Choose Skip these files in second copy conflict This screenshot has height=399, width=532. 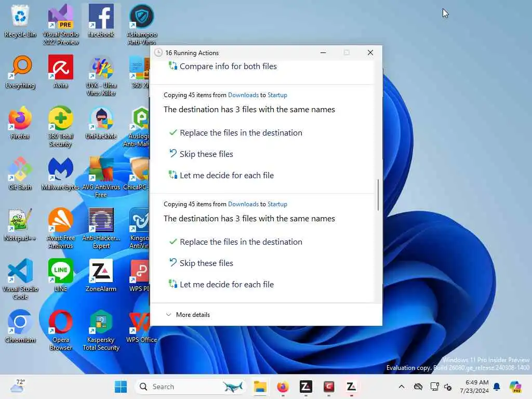[201, 263]
